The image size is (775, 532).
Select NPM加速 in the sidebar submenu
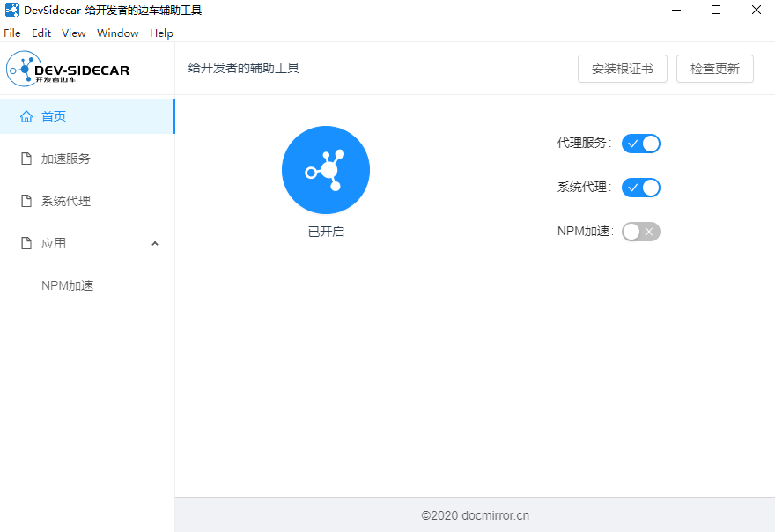(x=67, y=285)
